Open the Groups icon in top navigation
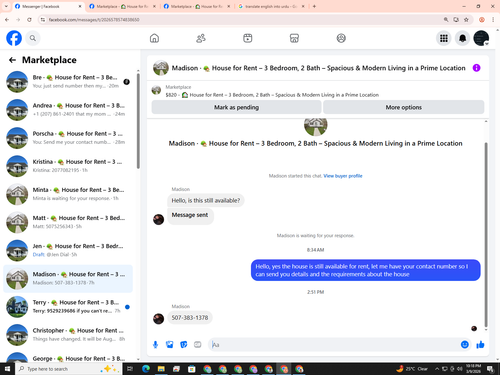The height and width of the screenshot is (375, 500). pyautogui.click(x=341, y=38)
